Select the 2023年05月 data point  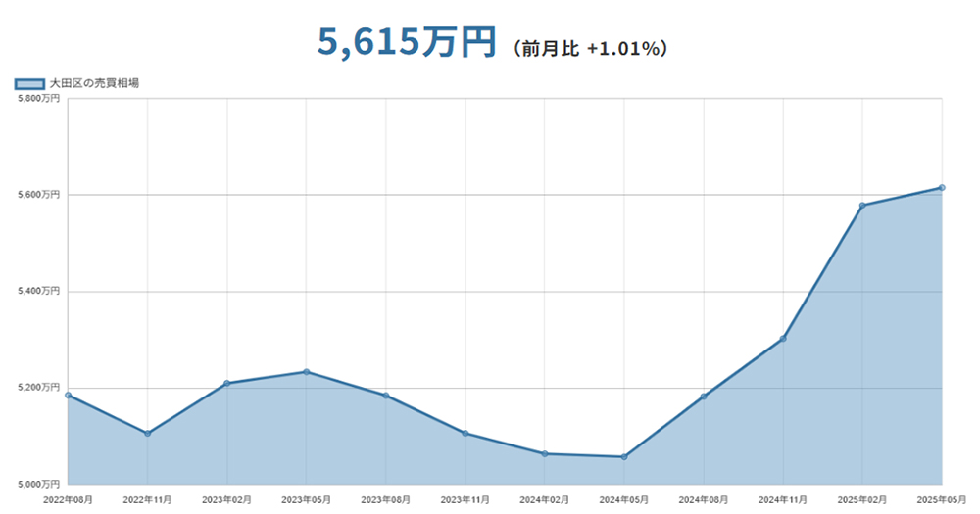point(306,372)
